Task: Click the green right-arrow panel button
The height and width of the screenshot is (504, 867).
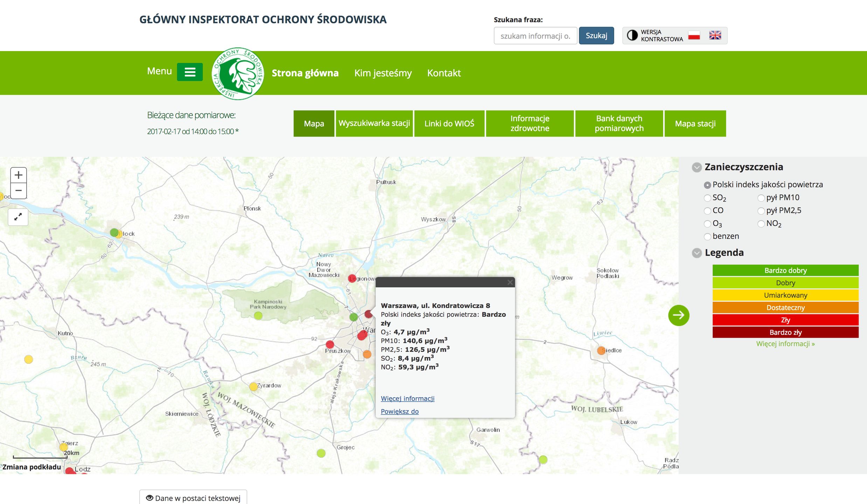Action: (678, 315)
